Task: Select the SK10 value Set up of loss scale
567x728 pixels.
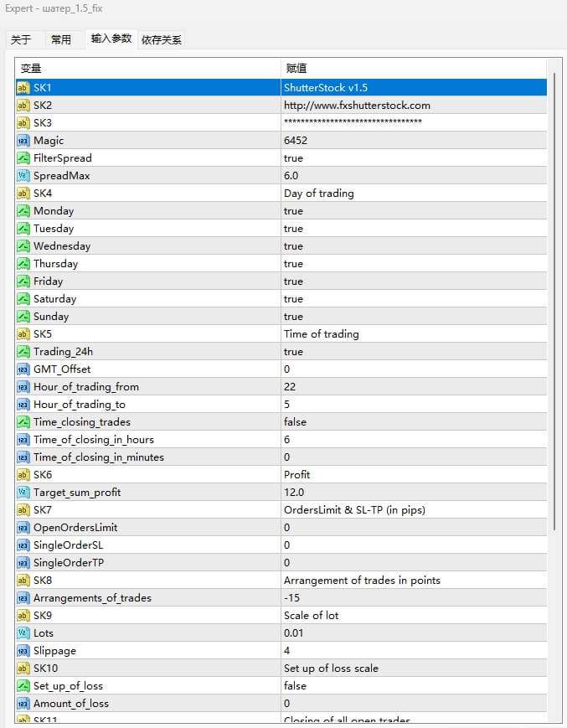Action: [331, 669]
